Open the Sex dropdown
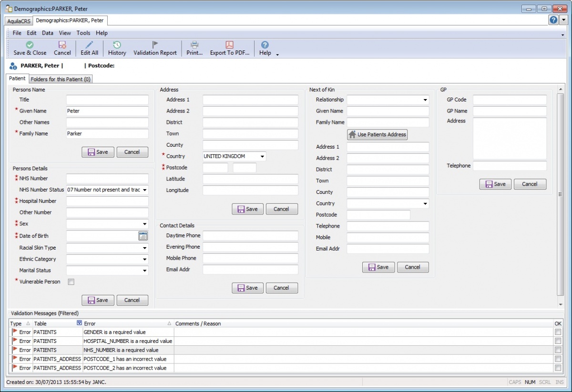This screenshot has height=392, width=572. pos(145,223)
